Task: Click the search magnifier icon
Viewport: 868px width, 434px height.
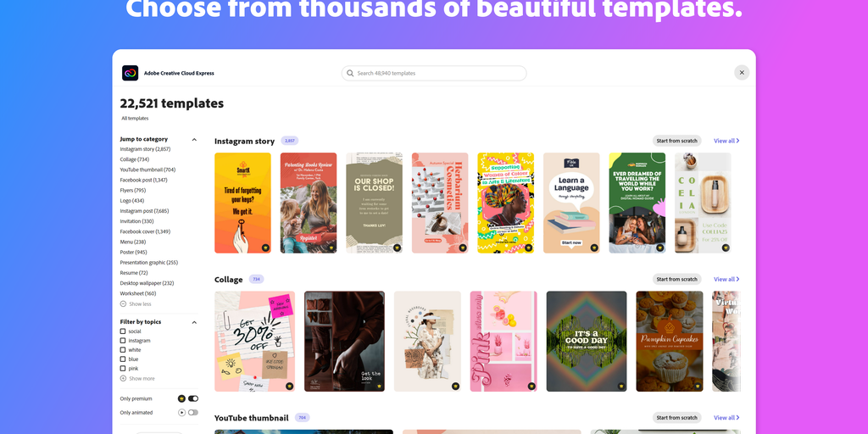Action: click(350, 73)
